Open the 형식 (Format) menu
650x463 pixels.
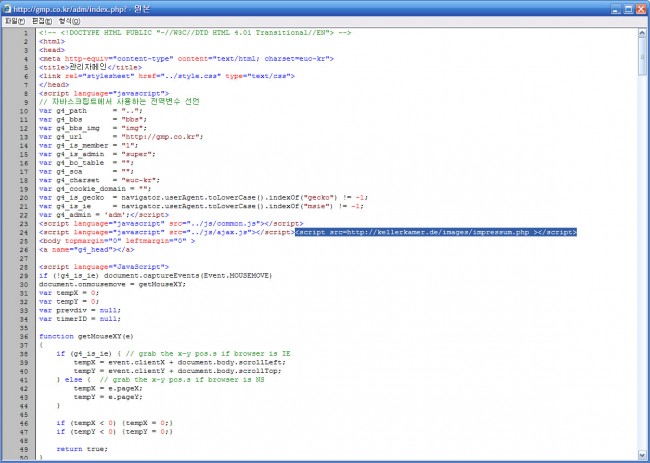[71, 20]
